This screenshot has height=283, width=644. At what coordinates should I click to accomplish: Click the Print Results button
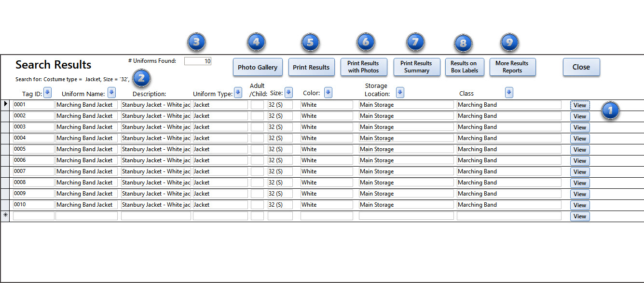pyautogui.click(x=311, y=67)
